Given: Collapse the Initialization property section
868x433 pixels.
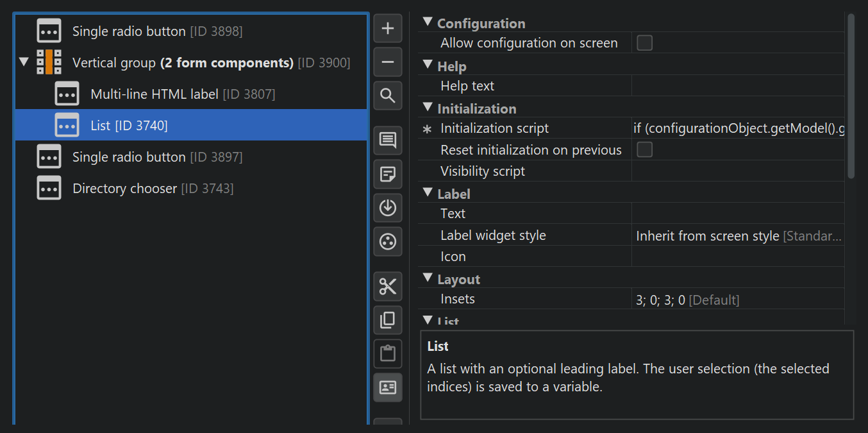Looking at the screenshot, I should [x=428, y=108].
